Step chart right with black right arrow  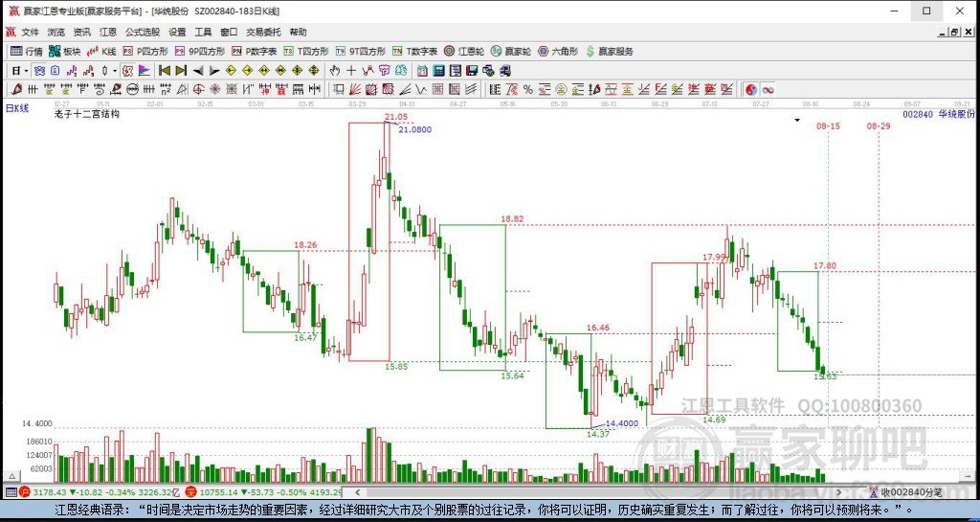click(x=214, y=71)
